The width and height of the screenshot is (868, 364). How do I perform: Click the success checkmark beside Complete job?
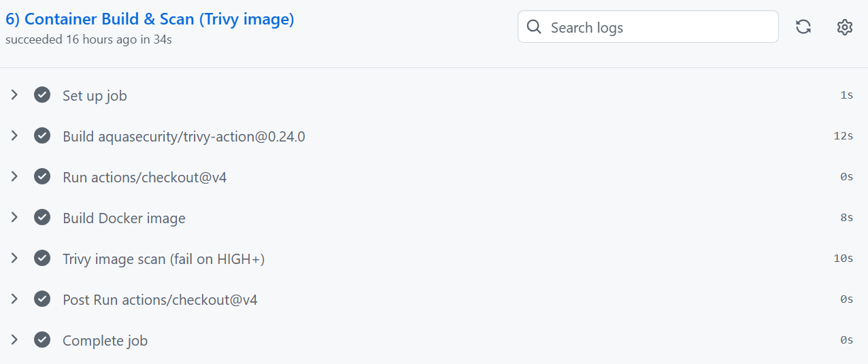coord(42,340)
